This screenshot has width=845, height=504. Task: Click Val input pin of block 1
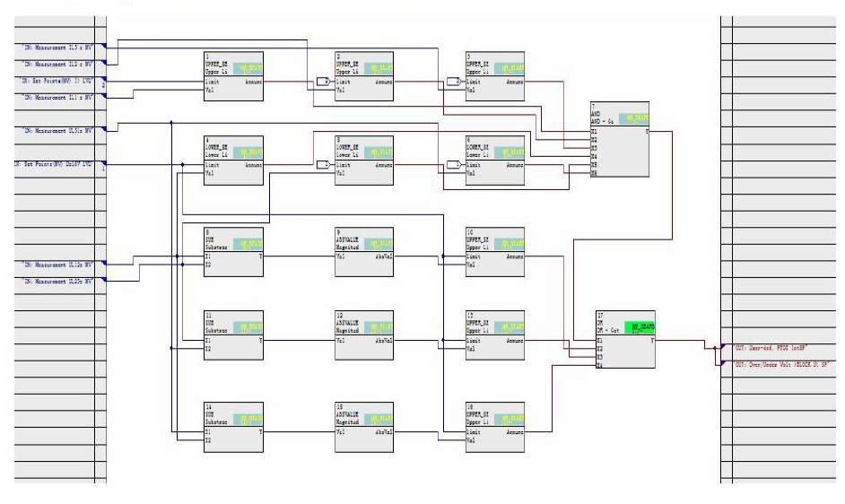(210, 90)
